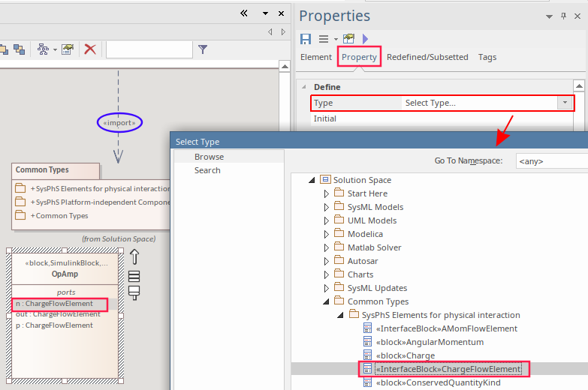The width and height of the screenshot is (588, 390).
Task: Click the save icon in Properties toolbar
Action: tap(306, 38)
